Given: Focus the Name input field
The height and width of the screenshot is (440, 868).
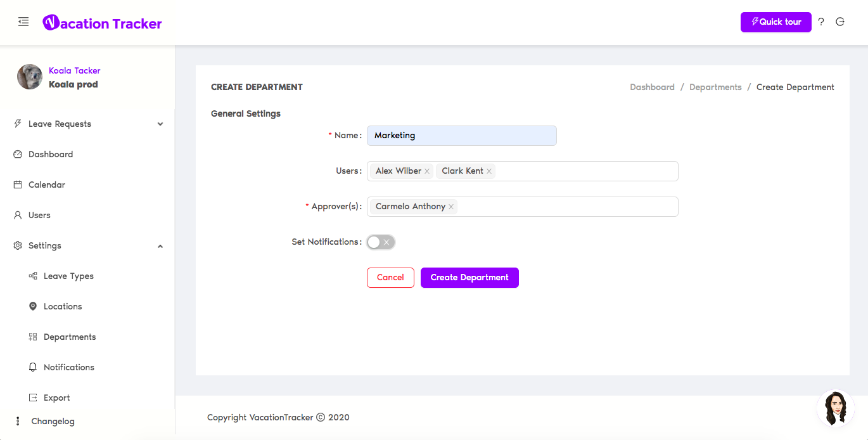Looking at the screenshot, I should coord(462,136).
